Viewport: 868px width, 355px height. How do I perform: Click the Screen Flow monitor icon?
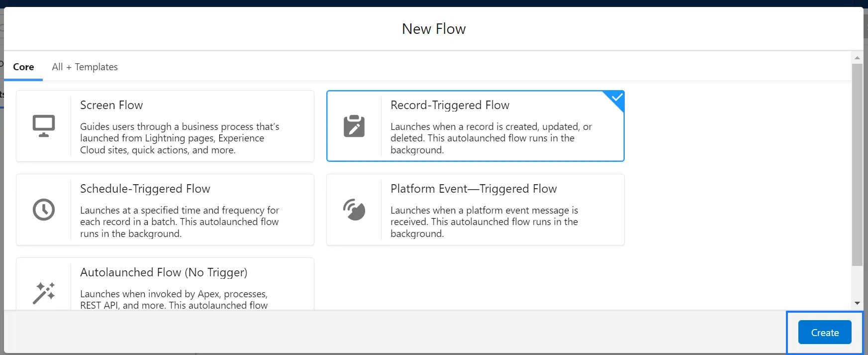pyautogui.click(x=44, y=126)
